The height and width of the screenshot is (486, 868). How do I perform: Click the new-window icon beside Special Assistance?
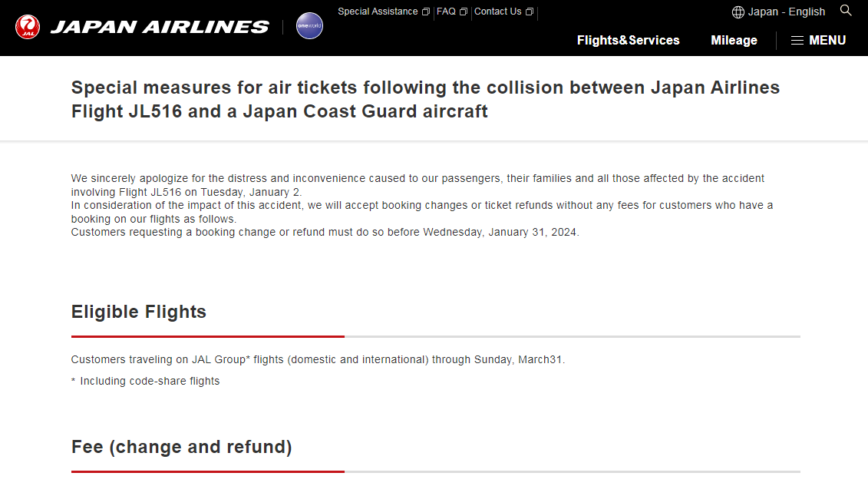tap(426, 12)
